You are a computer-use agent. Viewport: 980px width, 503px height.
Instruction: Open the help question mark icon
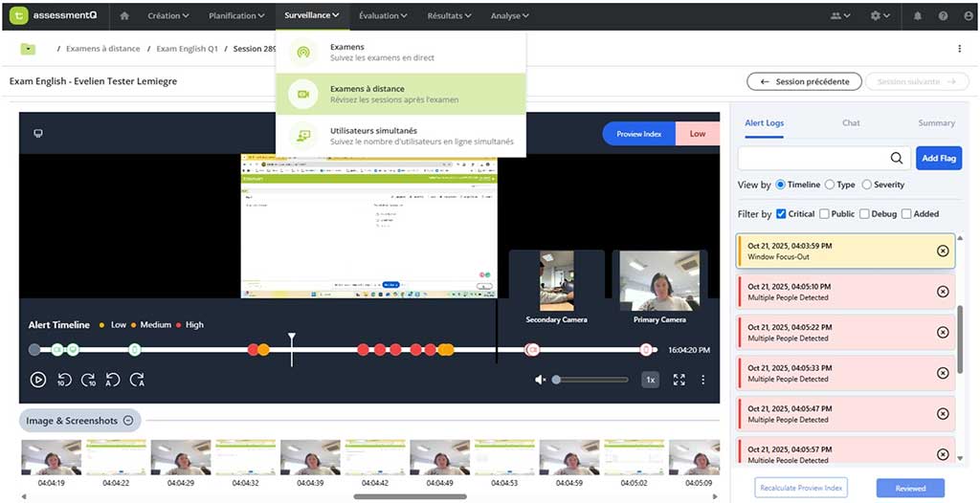943,15
